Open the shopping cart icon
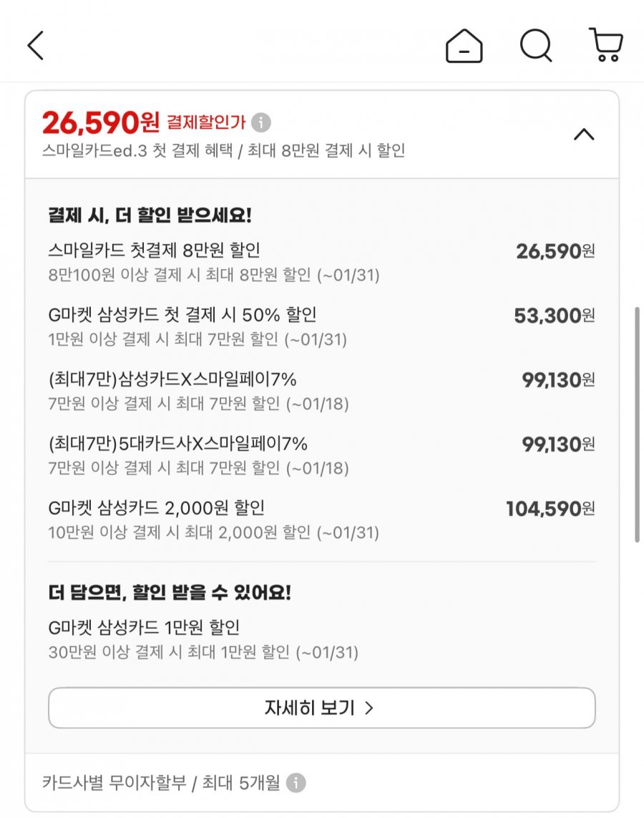The image size is (644, 818). point(605,45)
